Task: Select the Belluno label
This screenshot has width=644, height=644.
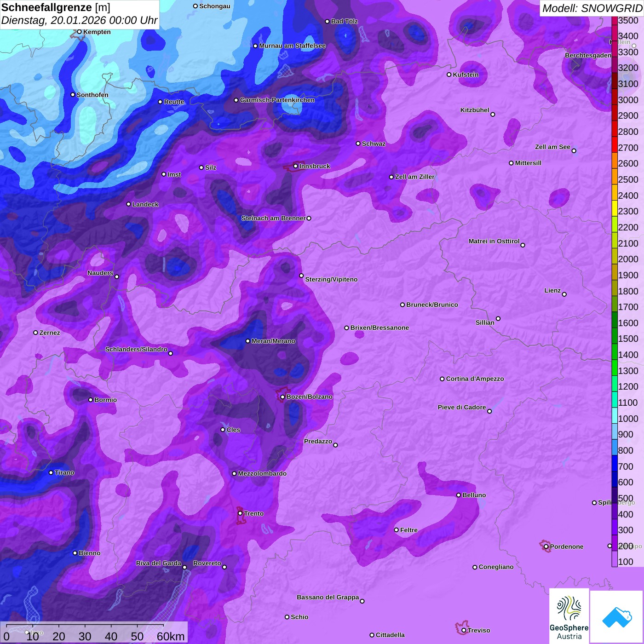Action: [474, 495]
